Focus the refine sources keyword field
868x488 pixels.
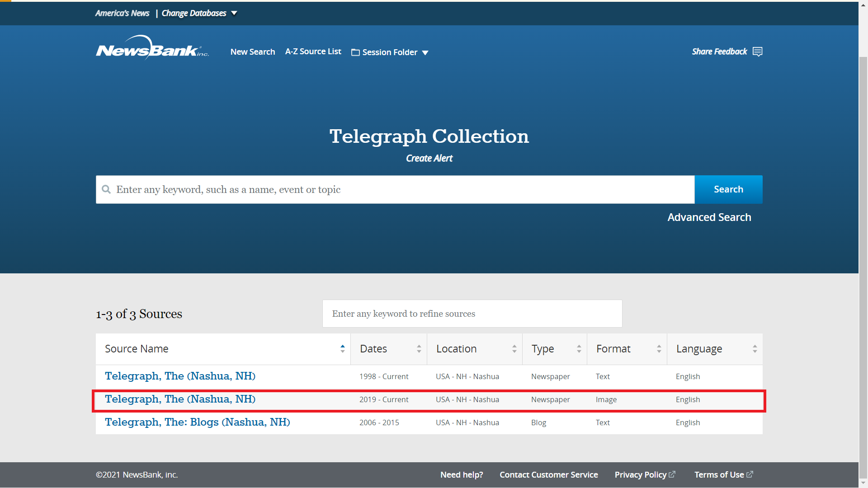[472, 314]
